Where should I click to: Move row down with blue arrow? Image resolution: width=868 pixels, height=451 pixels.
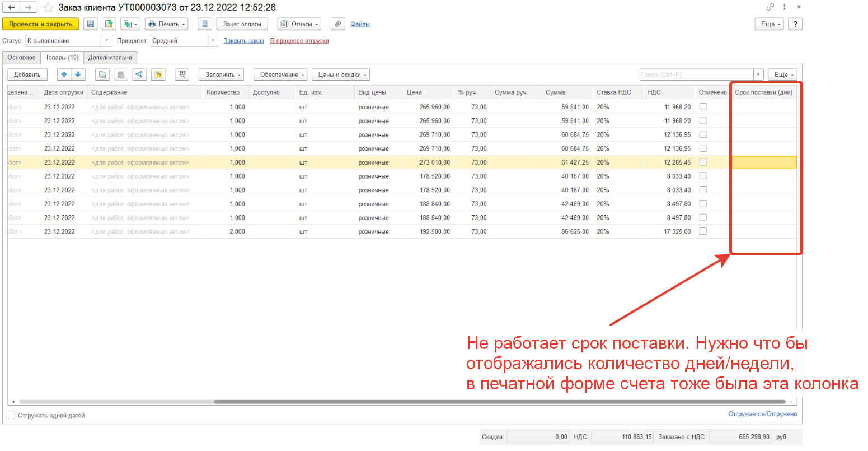click(78, 75)
